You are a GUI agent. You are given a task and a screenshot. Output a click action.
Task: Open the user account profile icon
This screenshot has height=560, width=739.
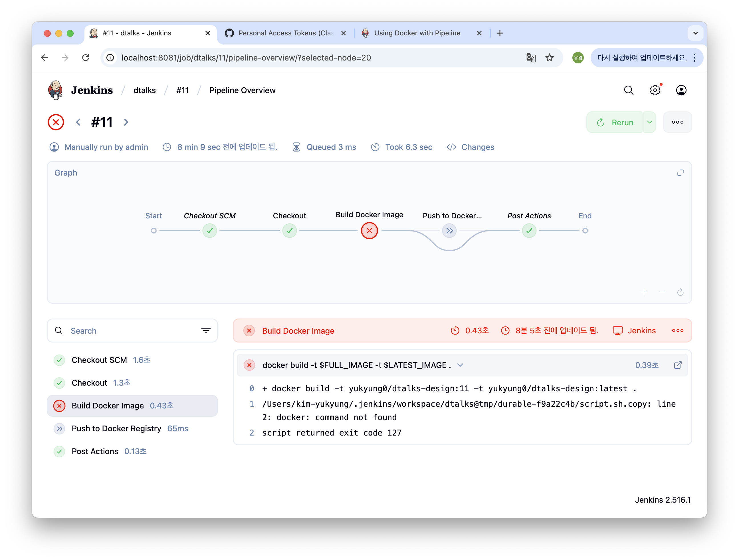(x=681, y=90)
